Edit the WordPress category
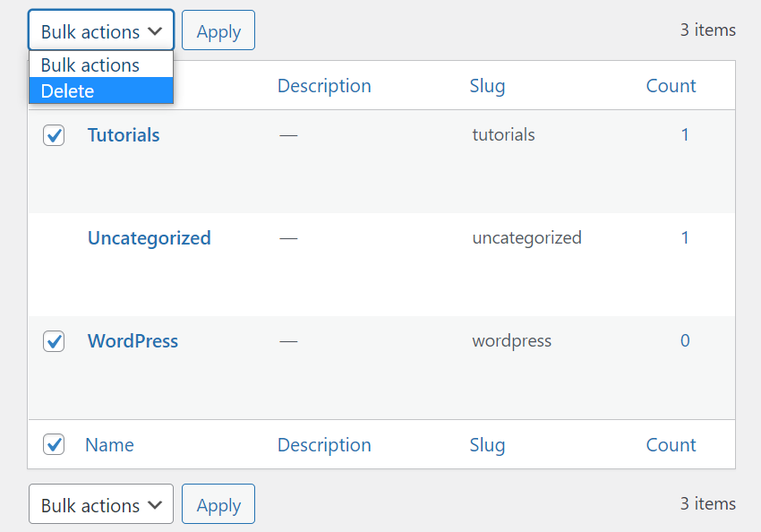 [133, 340]
